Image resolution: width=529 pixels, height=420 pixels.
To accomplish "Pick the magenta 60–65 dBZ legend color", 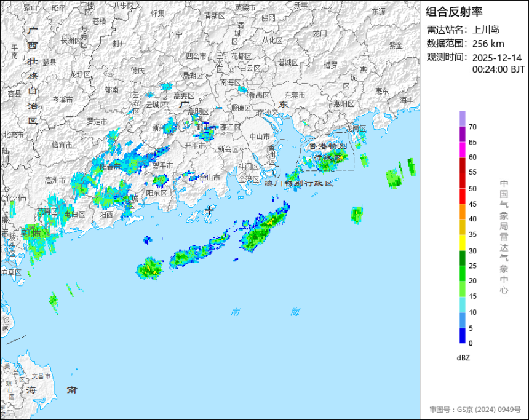I will [x=462, y=149].
